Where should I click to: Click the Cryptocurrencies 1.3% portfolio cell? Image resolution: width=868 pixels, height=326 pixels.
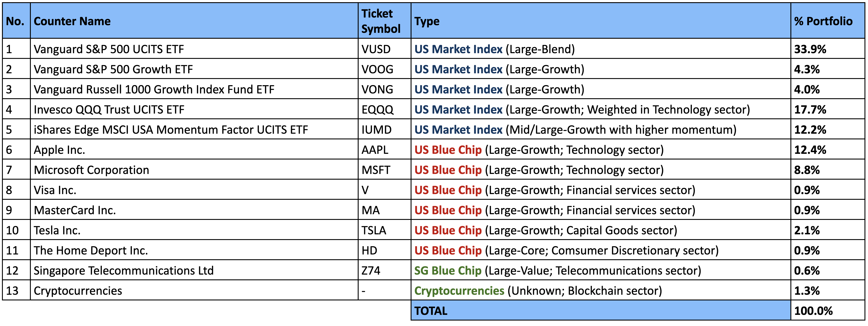pos(807,291)
